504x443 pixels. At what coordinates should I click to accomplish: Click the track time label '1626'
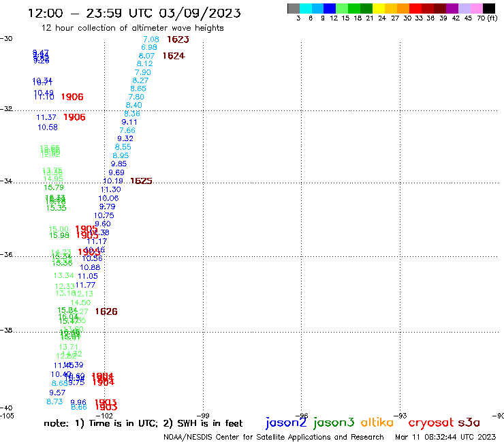coord(106,311)
